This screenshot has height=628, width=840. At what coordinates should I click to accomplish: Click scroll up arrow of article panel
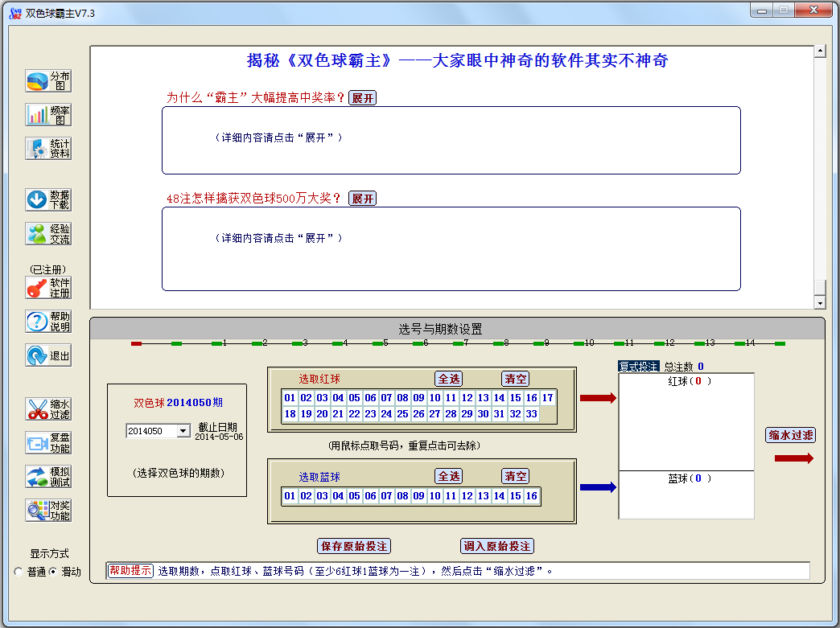pyautogui.click(x=820, y=51)
